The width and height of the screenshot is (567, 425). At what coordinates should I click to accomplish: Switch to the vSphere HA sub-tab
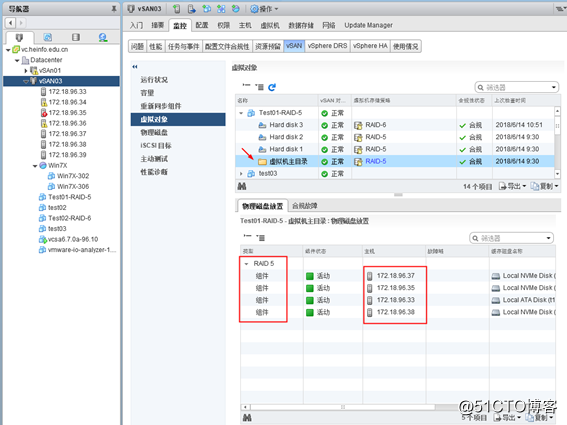click(x=370, y=46)
